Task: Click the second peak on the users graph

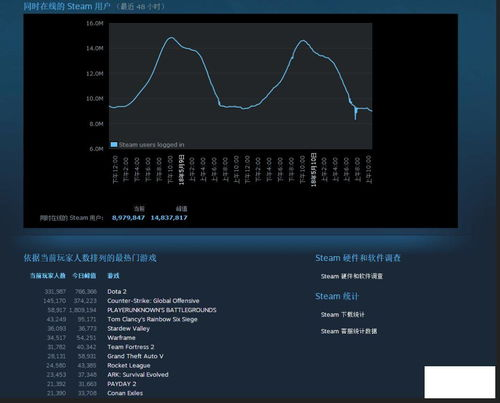Action: (303, 41)
